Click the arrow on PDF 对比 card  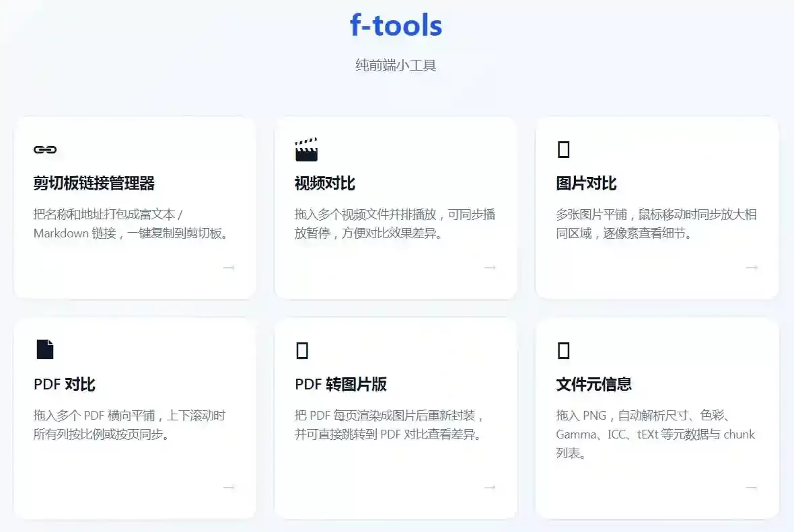coord(229,488)
